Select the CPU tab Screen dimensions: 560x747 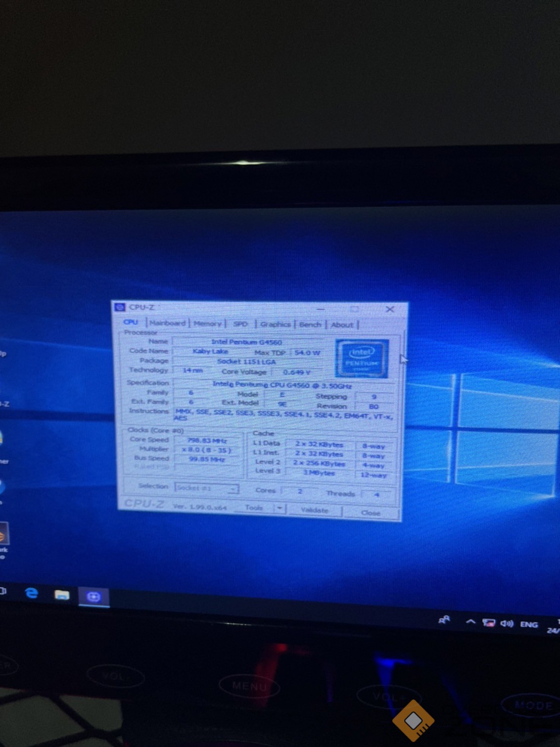(131, 322)
